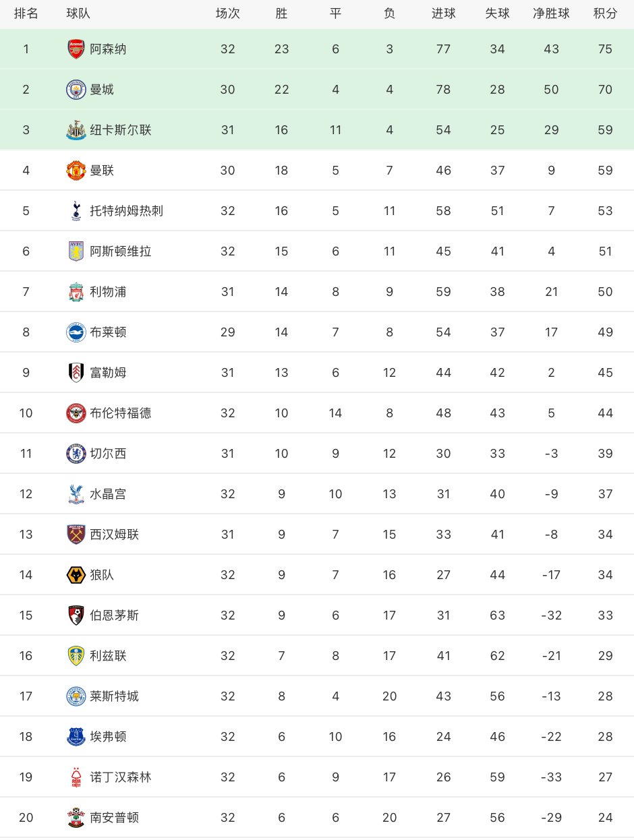Click the Manchester City badge icon
Viewport: 634px width, 840px height.
(76, 89)
